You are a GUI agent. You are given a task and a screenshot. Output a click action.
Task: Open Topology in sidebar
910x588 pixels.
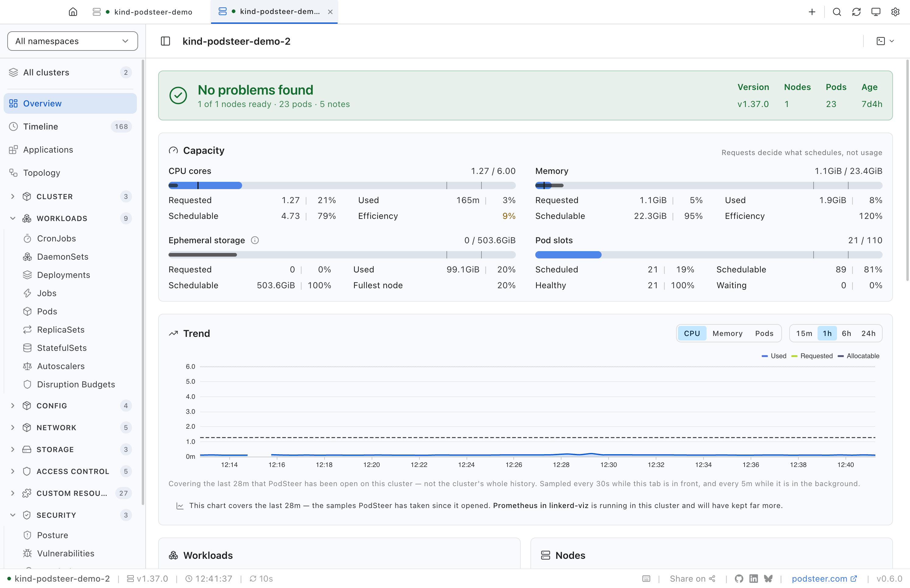(x=70, y=173)
